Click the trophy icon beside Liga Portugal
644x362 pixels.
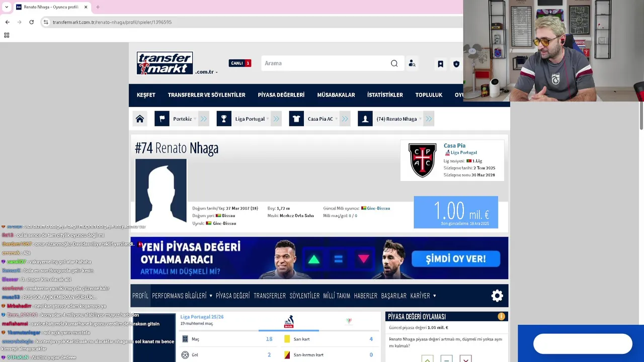tap(224, 119)
